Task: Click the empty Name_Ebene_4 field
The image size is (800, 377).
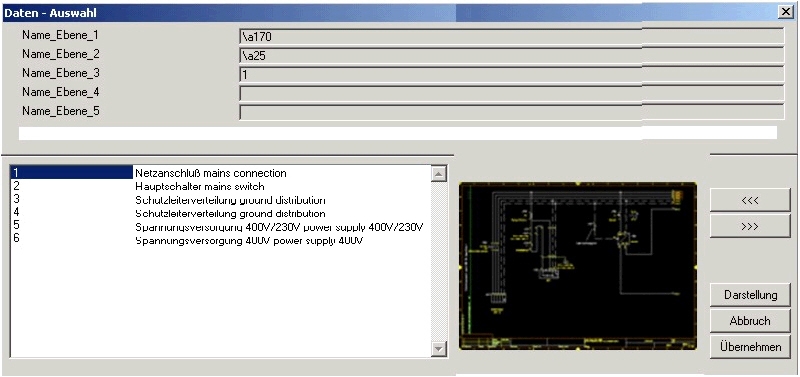Action: tap(511, 93)
